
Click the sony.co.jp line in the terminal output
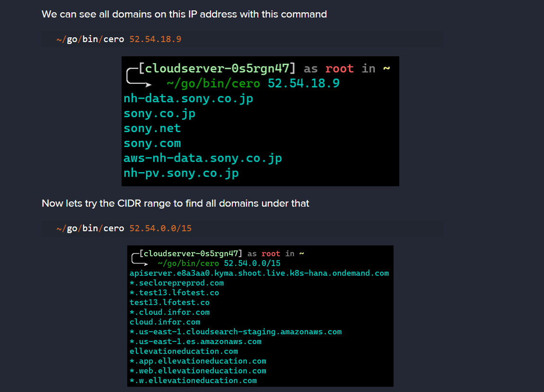[159, 114]
